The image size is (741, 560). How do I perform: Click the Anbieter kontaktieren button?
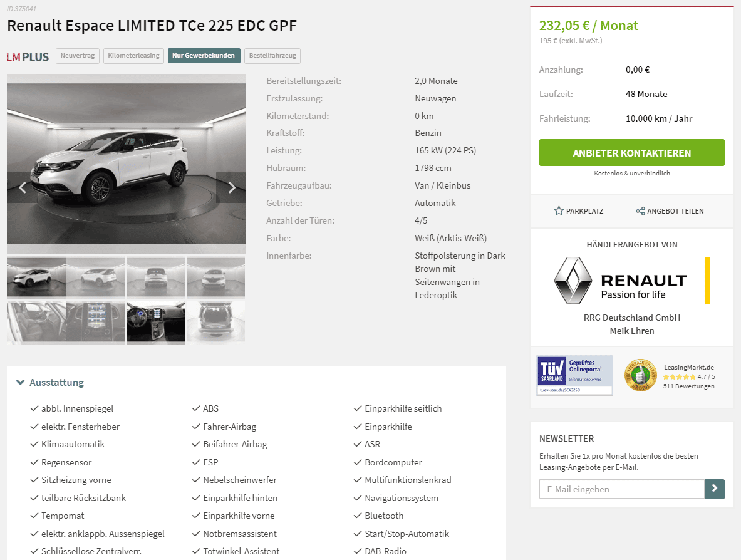632,153
